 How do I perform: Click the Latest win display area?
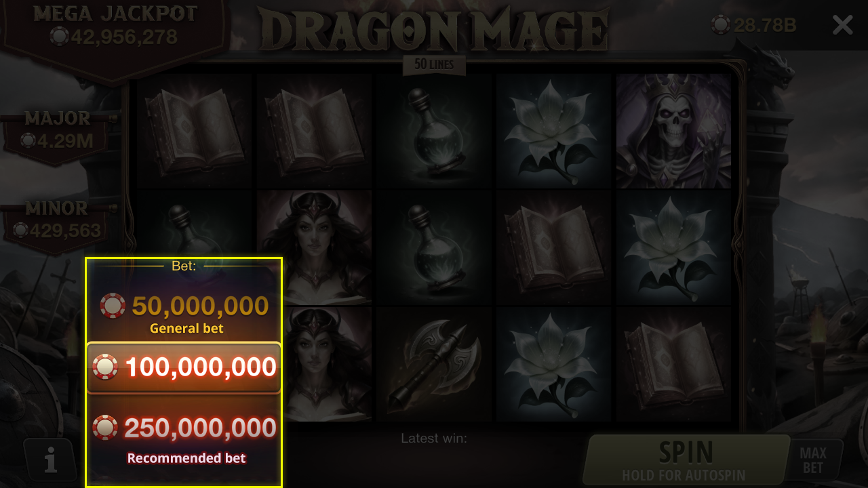point(434,439)
